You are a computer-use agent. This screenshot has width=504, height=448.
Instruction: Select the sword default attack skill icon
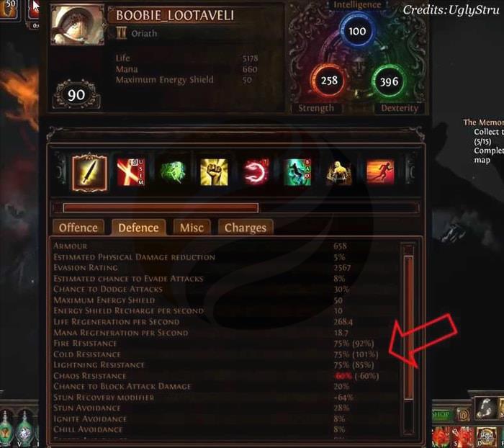[89, 172]
